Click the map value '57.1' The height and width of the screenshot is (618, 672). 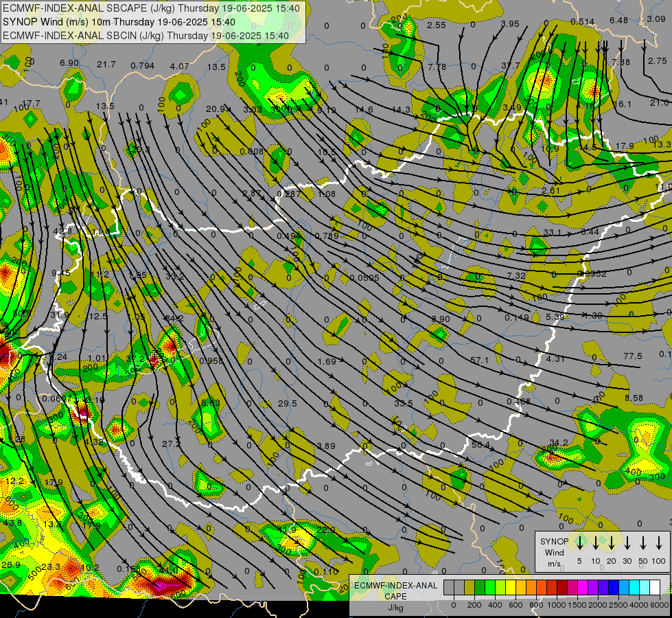coord(479,360)
